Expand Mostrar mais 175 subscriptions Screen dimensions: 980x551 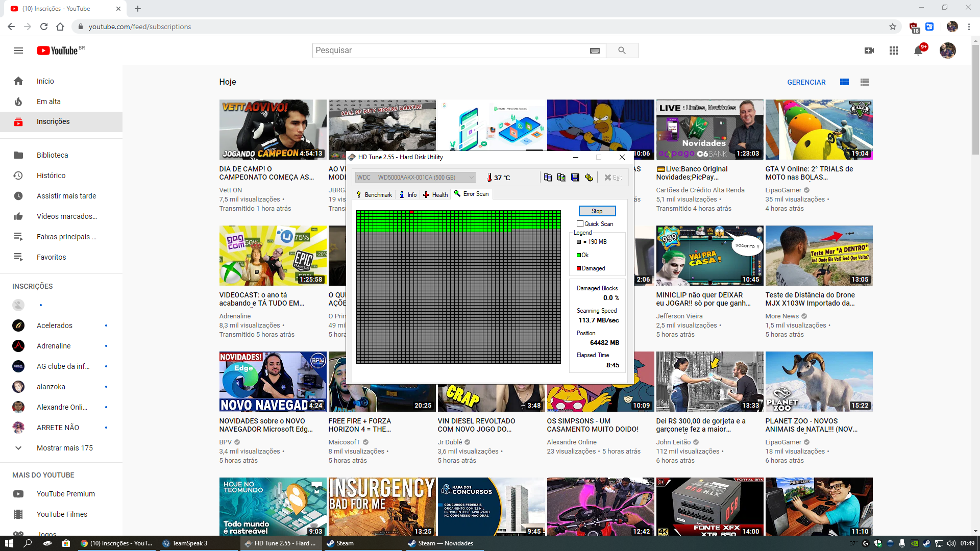[x=61, y=448]
